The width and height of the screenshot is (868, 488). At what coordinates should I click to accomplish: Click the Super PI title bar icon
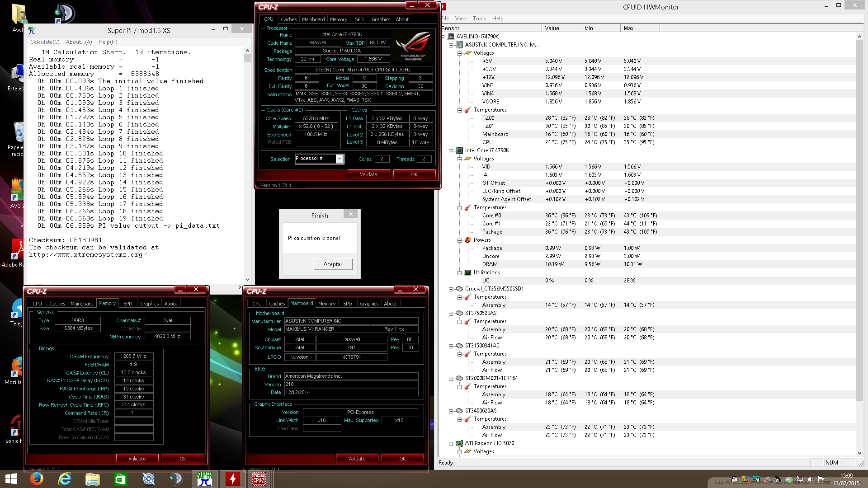32,30
